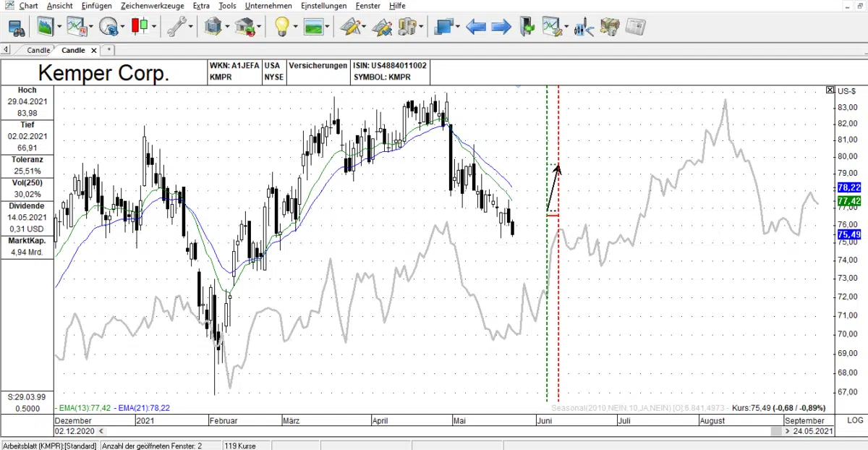The width and height of the screenshot is (868, 450).
Task: Expand dropdown next to coin stacks icon
Action: pos(422,27)
